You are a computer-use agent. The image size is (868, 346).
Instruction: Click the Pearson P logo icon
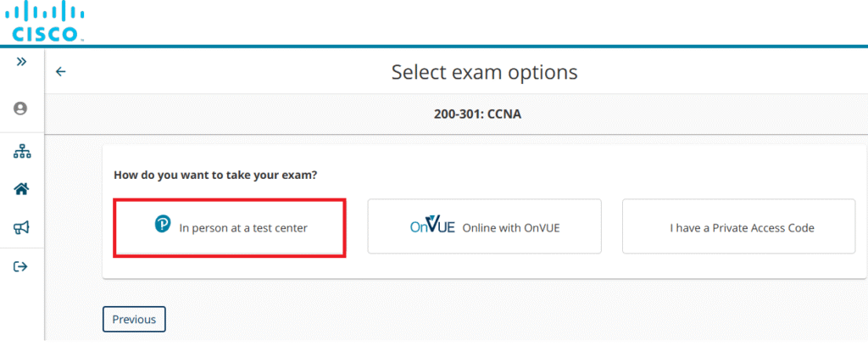coord(163,225)
